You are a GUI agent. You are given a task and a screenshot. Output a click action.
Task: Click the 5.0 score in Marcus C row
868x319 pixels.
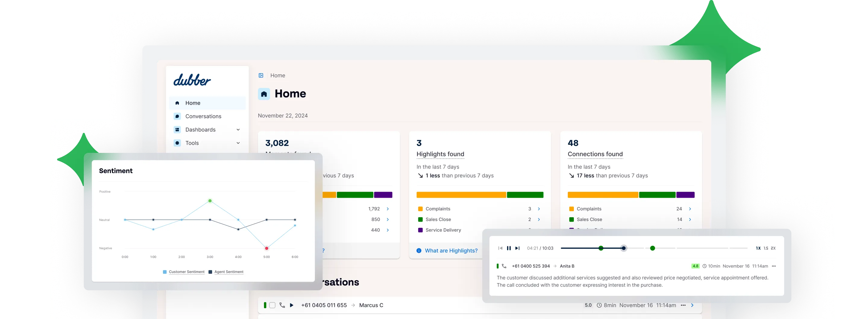[x=588, y=305]
